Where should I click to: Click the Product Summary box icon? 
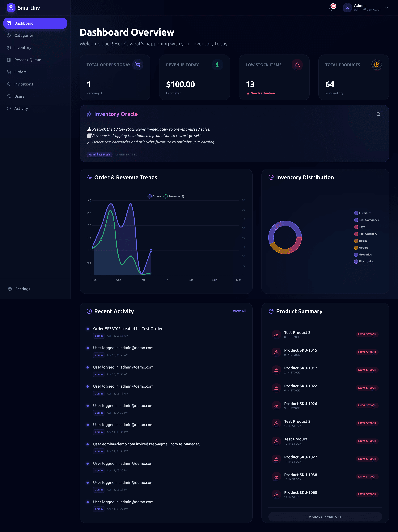pos(271,311)
